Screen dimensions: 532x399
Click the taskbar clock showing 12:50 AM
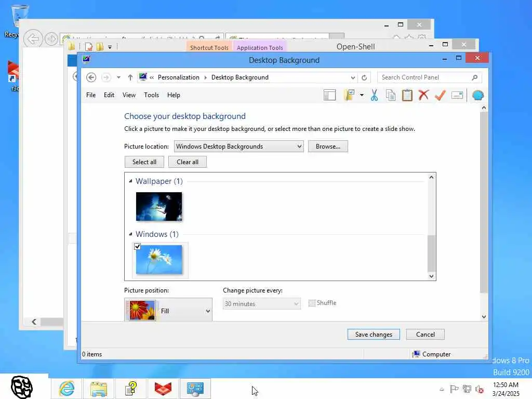pos(506,389)
